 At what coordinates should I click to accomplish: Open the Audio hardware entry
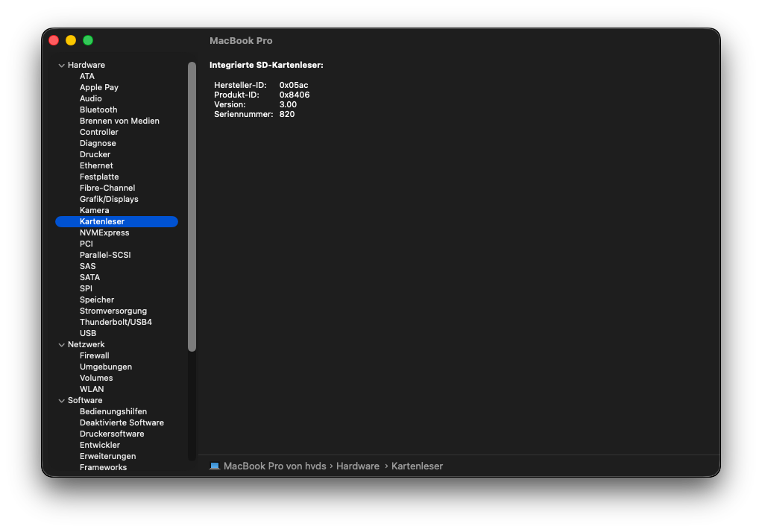91,98
